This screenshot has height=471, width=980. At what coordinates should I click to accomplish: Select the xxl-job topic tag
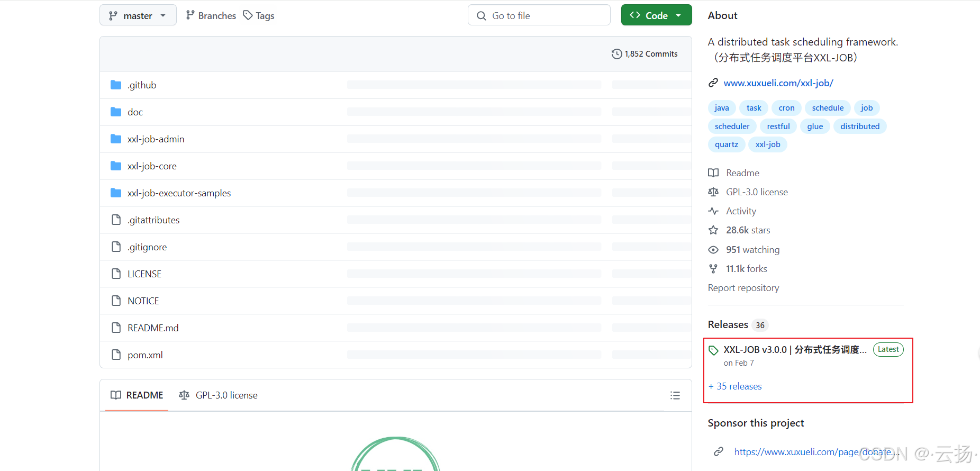768,144
